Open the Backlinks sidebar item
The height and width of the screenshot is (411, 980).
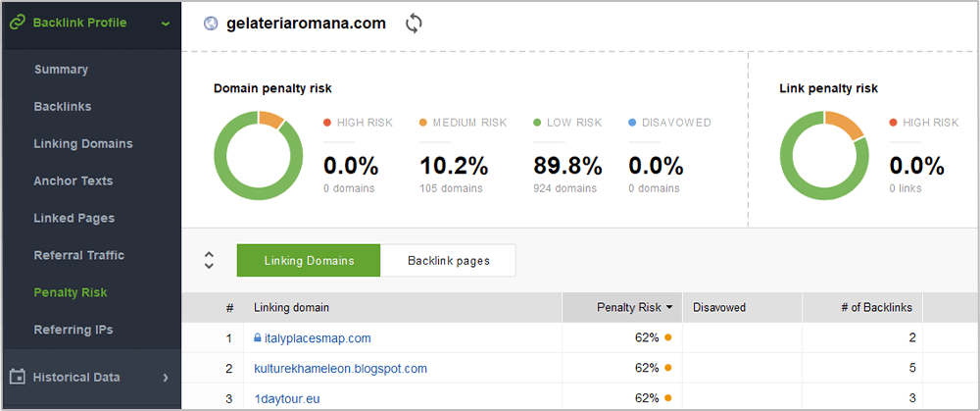(x=63, y=106)
